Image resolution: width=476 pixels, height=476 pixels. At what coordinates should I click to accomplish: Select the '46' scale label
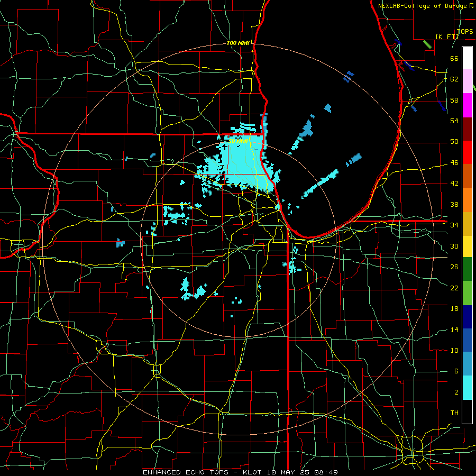pos(454,163)
